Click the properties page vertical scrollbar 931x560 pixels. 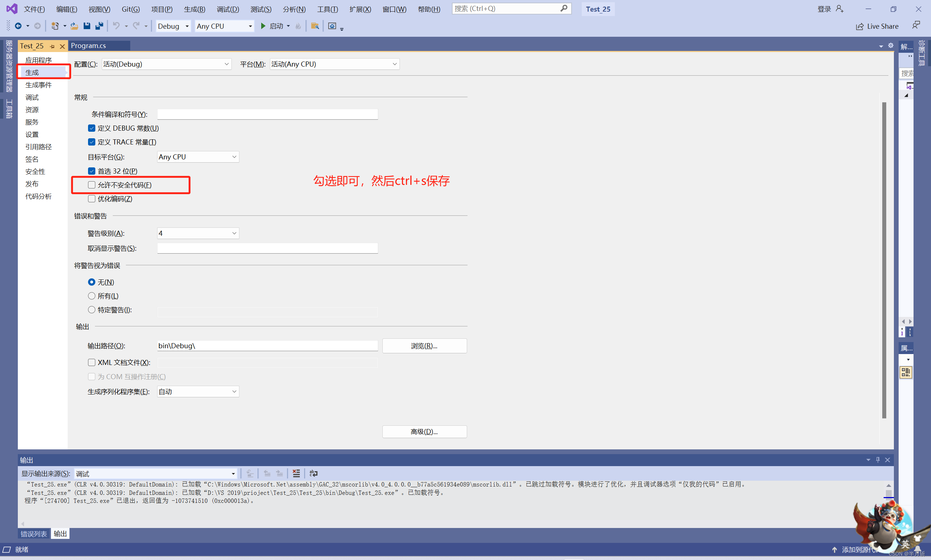[x=884, y=261]
